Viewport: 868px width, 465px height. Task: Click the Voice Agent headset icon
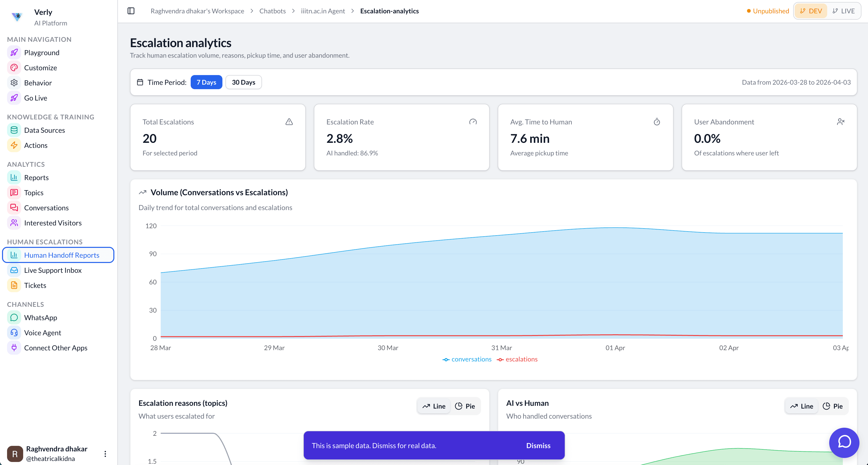14,333
